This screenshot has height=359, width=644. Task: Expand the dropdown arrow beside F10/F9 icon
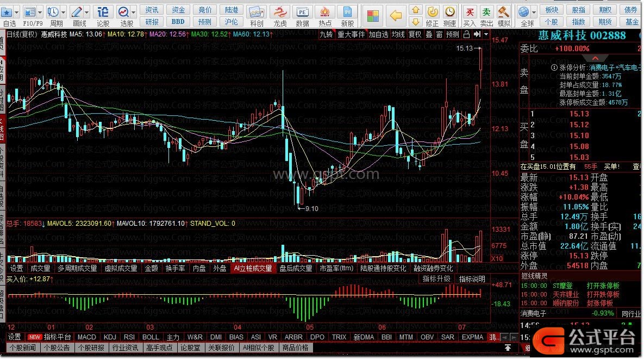coord(40,13)
